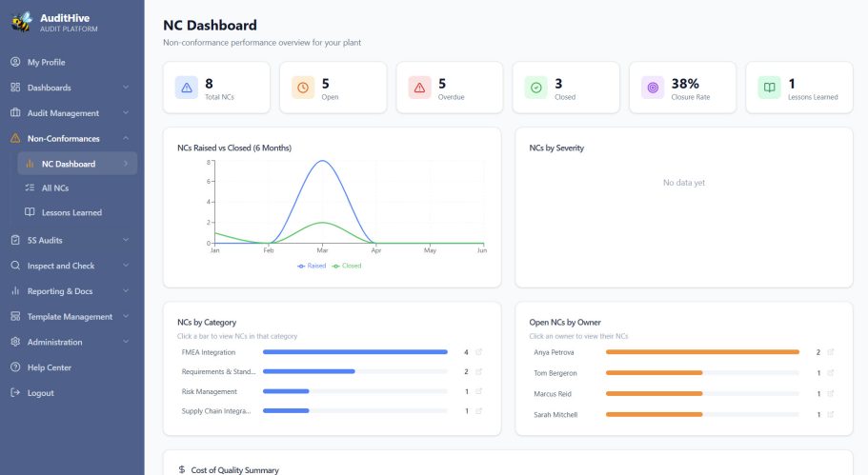
Task: Click the Dashboards grid icon
Action: [15, 88]
